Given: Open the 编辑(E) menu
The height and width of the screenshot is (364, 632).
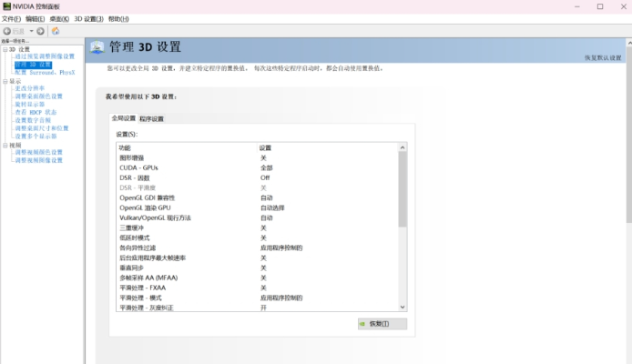Looking at the screenshot, I should coord(36,19).
